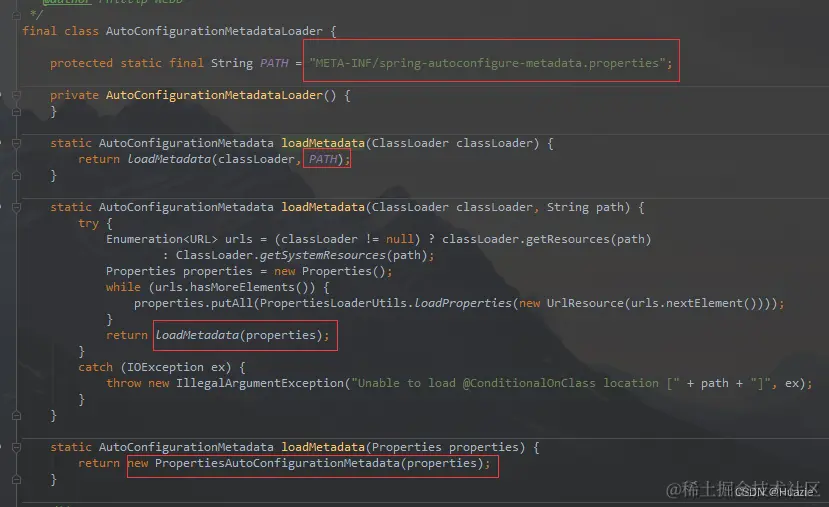Click fold end marker after return loadMetadata(classLoader, PATH)

(16, 176)
